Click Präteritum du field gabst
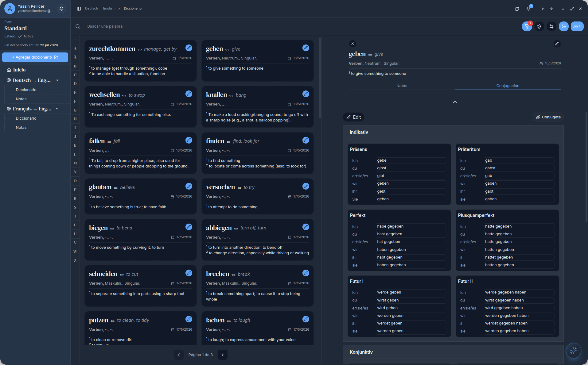The width and height of the screenshot is (588, 365). 519,168
